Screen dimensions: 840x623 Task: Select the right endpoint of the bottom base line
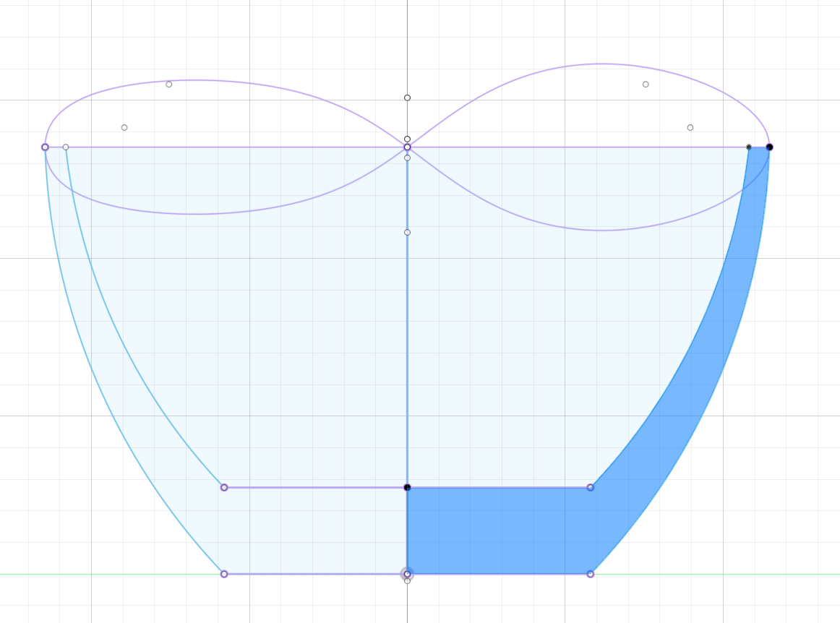(x=591, y=574)
